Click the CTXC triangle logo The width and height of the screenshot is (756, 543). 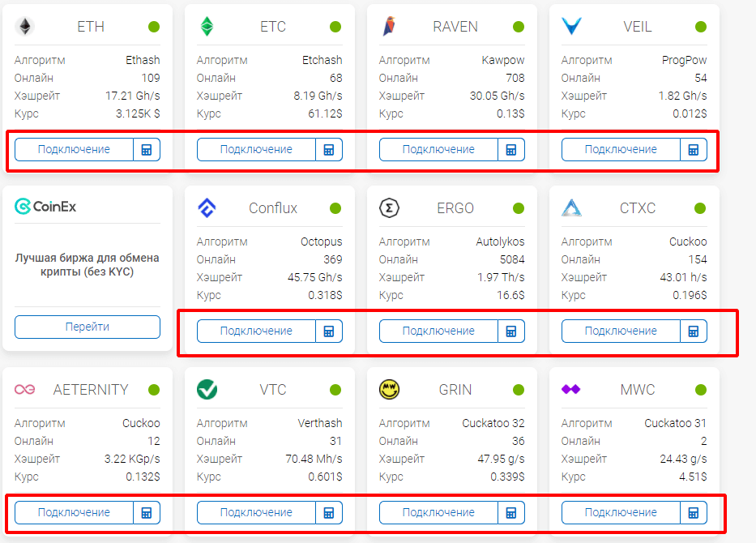click(x=572, y=207)
